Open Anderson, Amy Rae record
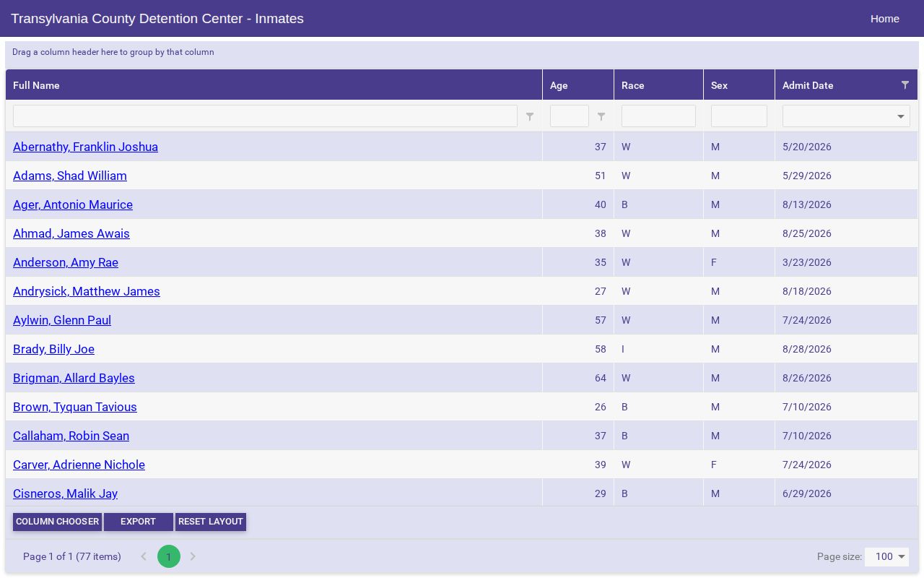The height and width of the screenshot is (578, 924). tap(66, 262)
